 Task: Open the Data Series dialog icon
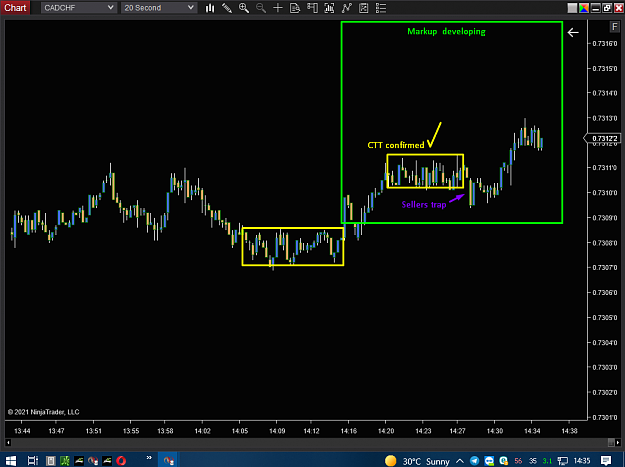(329, 8)
